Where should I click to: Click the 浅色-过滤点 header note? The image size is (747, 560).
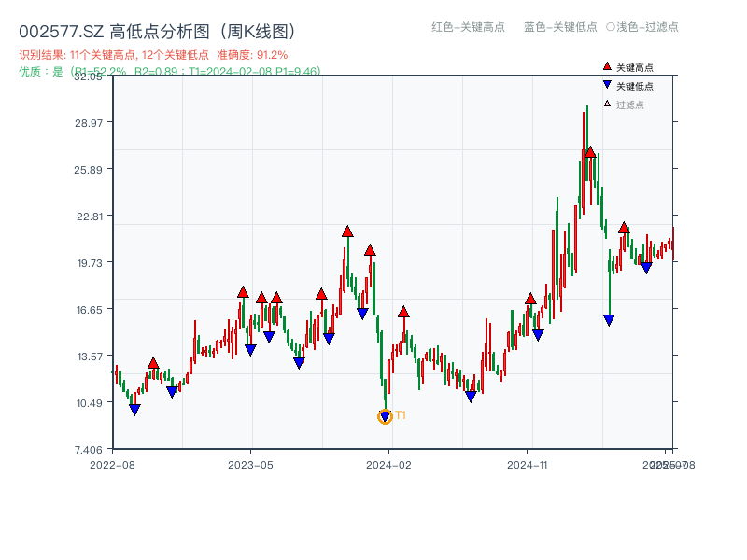(642, 27)
